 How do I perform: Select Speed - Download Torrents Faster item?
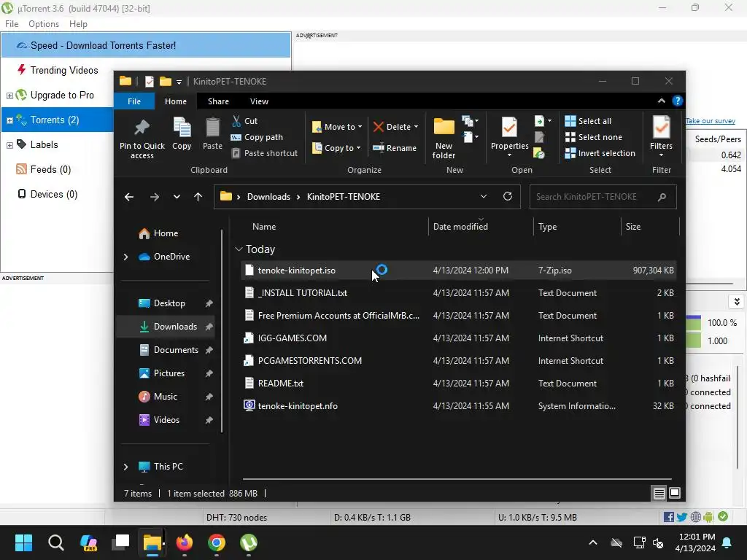[146, 45]
